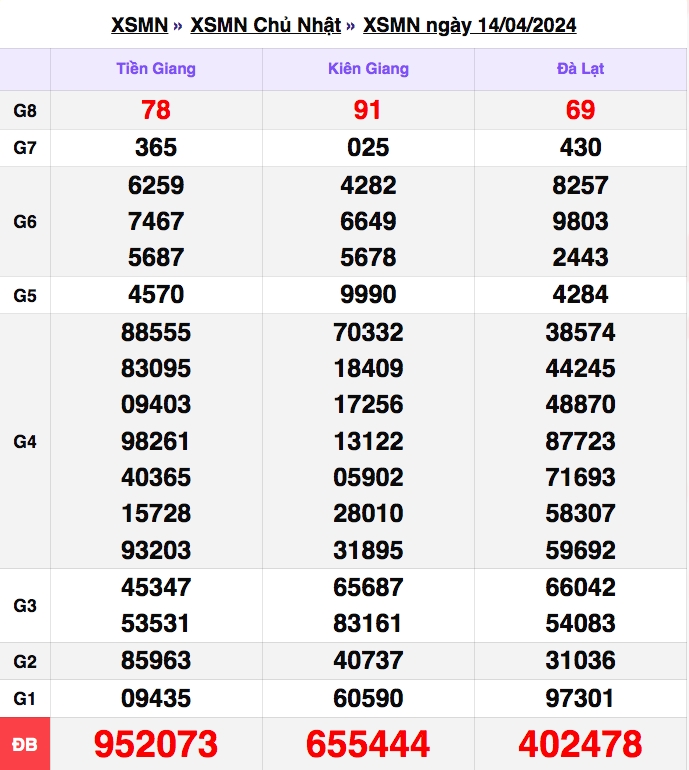
Task: Click the red G8 number 69
Action: point(580,110)
